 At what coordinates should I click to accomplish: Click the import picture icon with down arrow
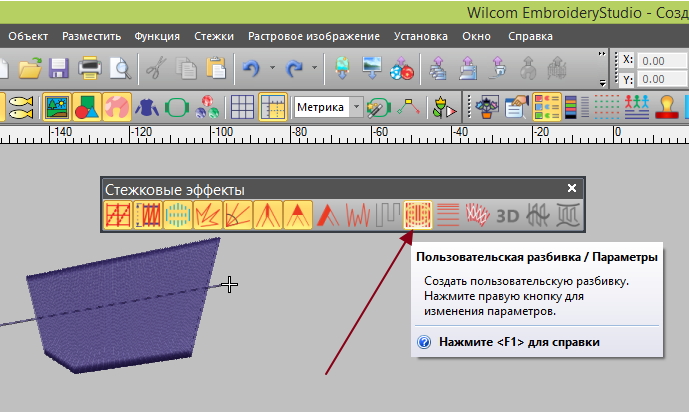[x=372, y=68]
